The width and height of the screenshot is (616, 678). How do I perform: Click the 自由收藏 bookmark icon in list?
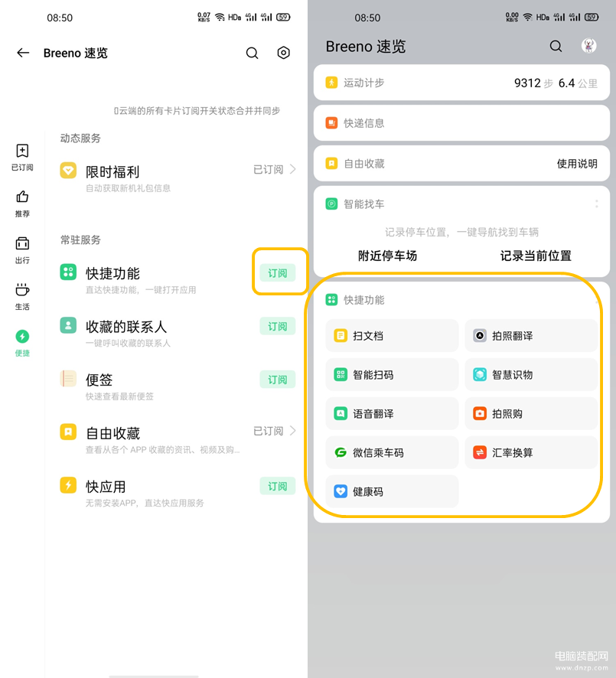[68, 432]
